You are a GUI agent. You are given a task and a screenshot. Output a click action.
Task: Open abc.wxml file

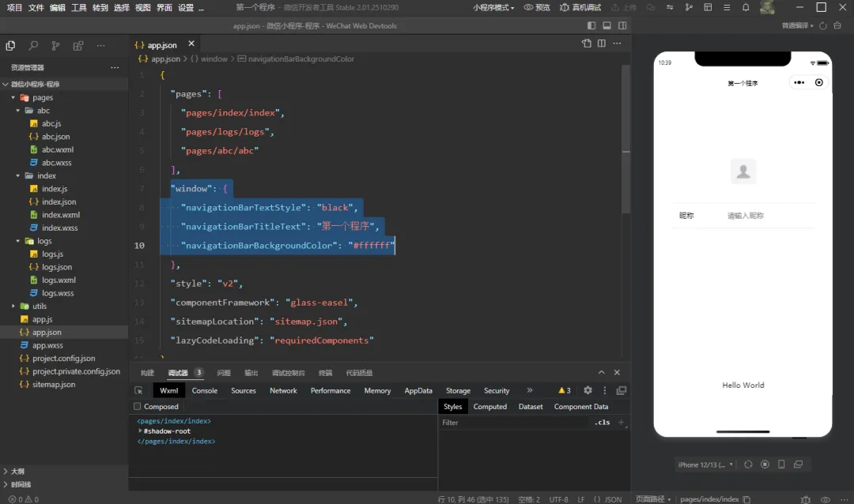click(x=58, y=149)
